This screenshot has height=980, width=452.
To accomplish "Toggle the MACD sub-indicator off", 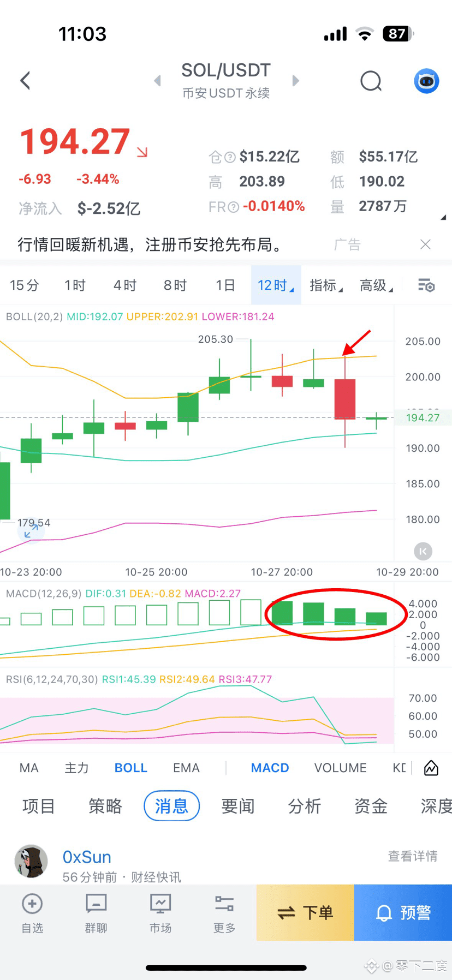I will pos(270,768).
